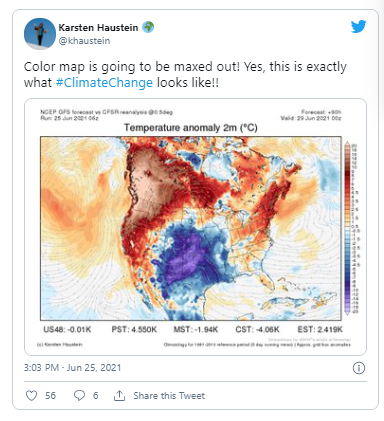
Task: Click the PST: 4.550K value label
Action: (x=134, y=330)
